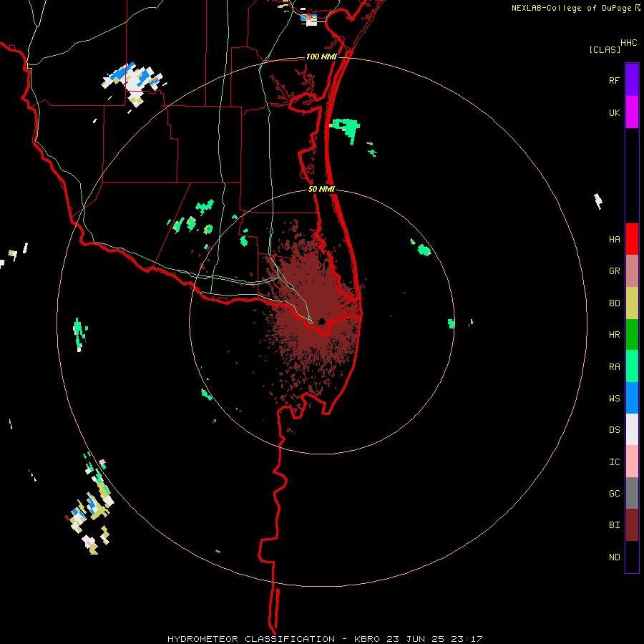
Task: Click the 'UK' legend label
Action: click(x=614, y=112)
